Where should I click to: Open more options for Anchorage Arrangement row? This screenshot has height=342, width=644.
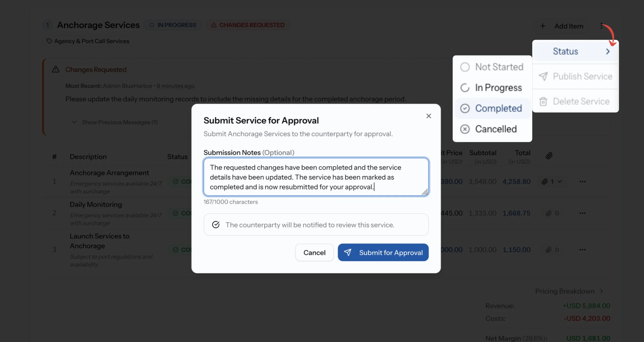click(x=582, y=181)
